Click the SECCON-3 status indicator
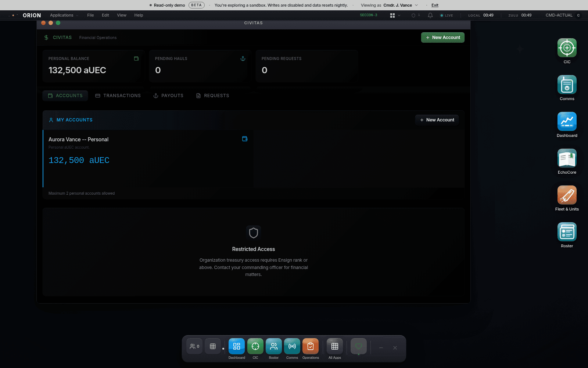This screenshot has width=588, height=368. point(369,15)
